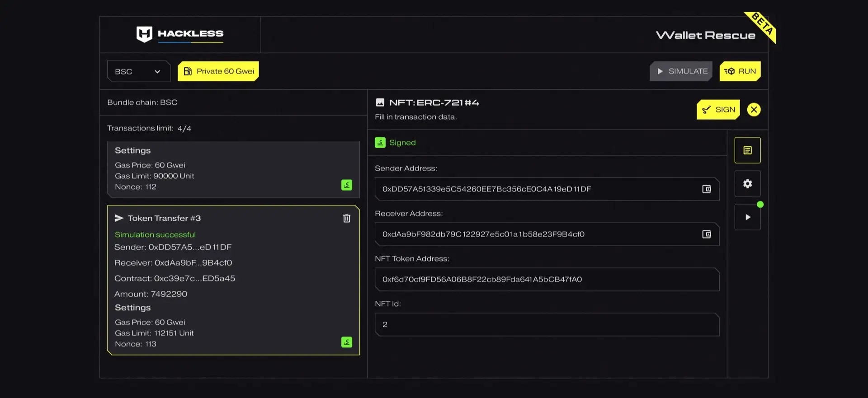Open the gear settings tab
The image size is (868, 398).
[x=747, y=184]
